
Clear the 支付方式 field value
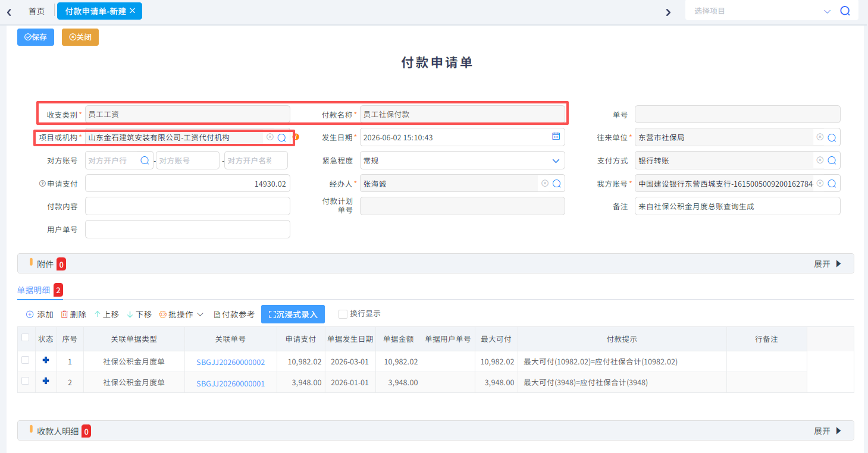[x=820, y=160]
